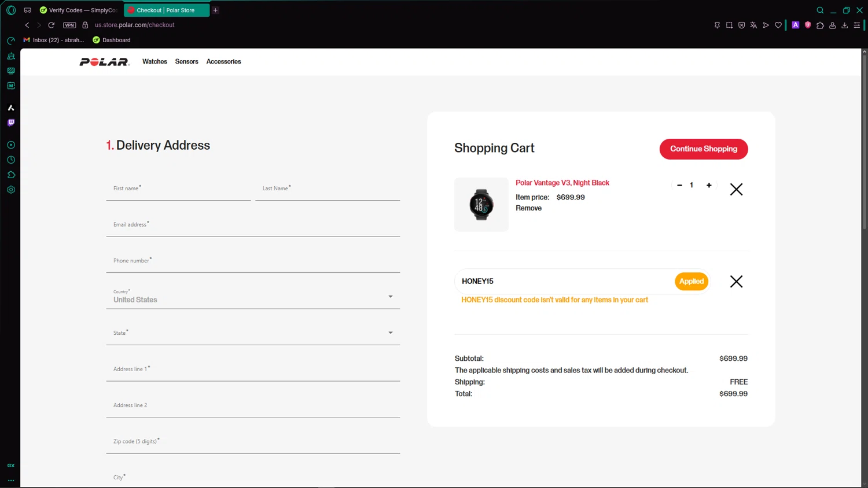The height and width of the screenshot is (488, 868).
Task: Open Settings gear in sidebar
Action: coord(11,190)
